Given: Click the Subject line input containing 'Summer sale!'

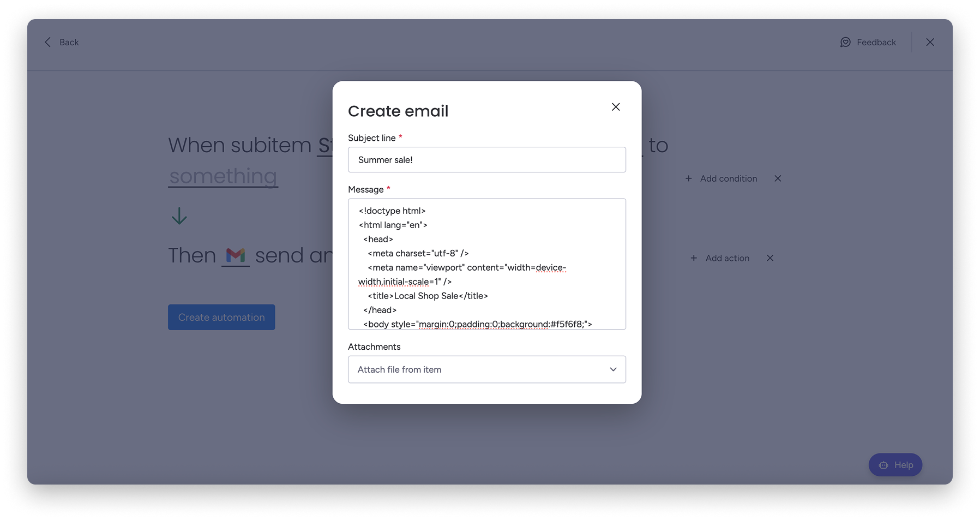Looking at the screenshot, I should pyautogui.click(x=486, y=159).
